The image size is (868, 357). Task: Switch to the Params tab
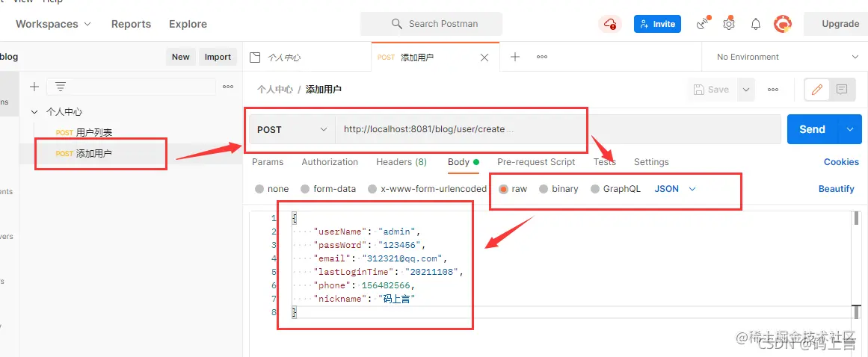pyautogui.click(x=268, y=162)
